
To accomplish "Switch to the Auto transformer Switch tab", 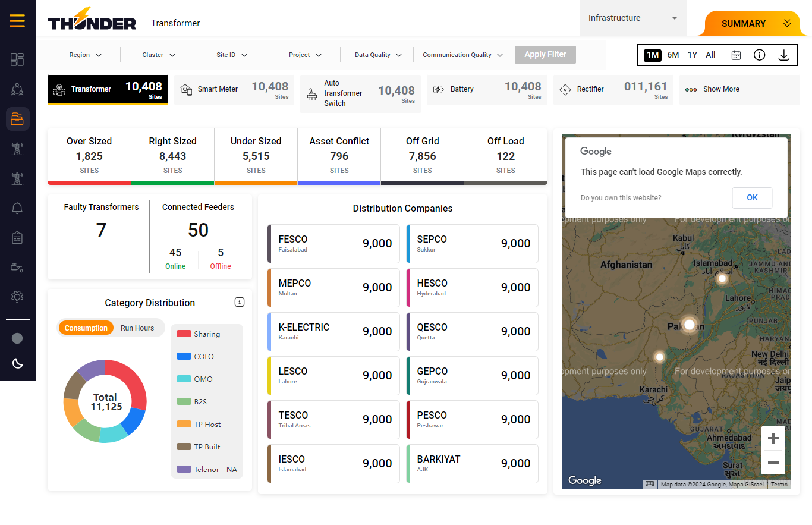I will [x=360, y=93].
